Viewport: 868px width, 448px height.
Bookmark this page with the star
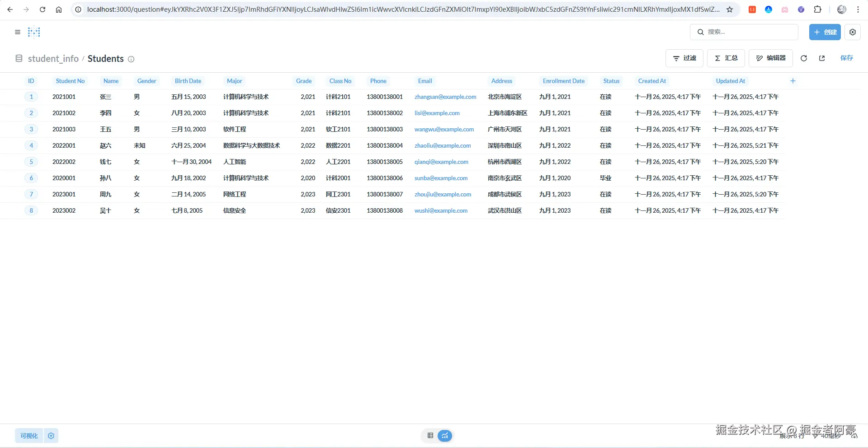click(730, 9)
